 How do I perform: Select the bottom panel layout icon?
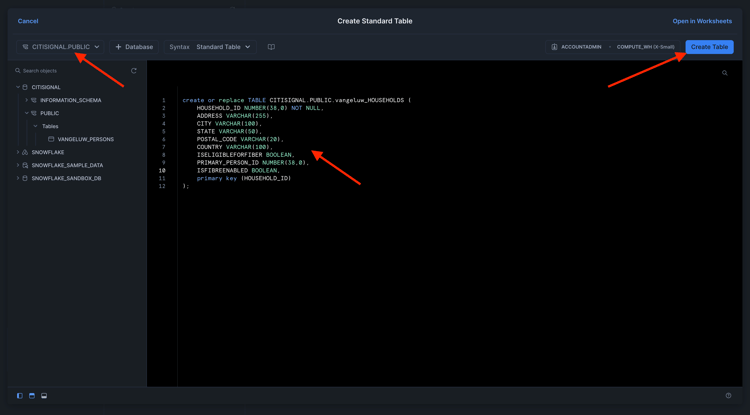tap(44, 396)
